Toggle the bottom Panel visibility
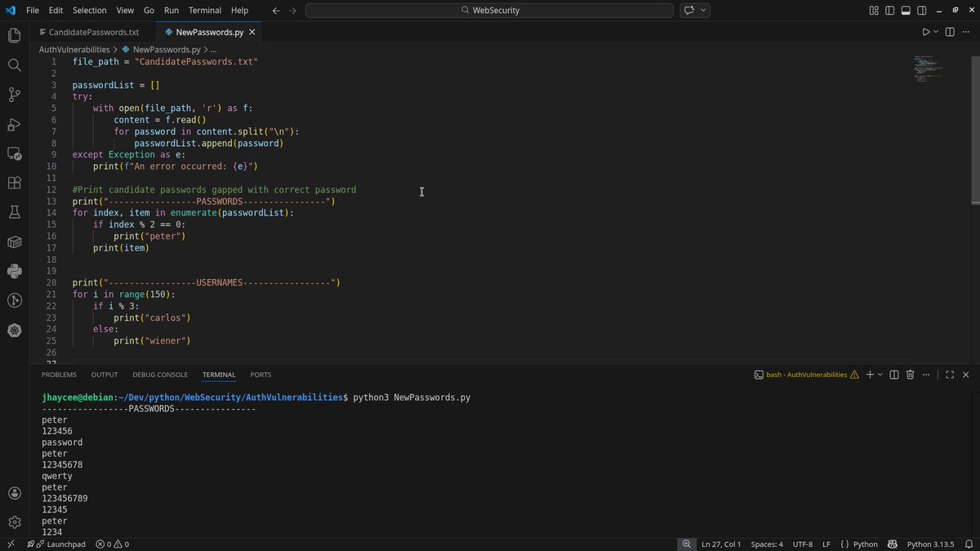The width and height of the screenshot is (980, 551). coord(906,11)
